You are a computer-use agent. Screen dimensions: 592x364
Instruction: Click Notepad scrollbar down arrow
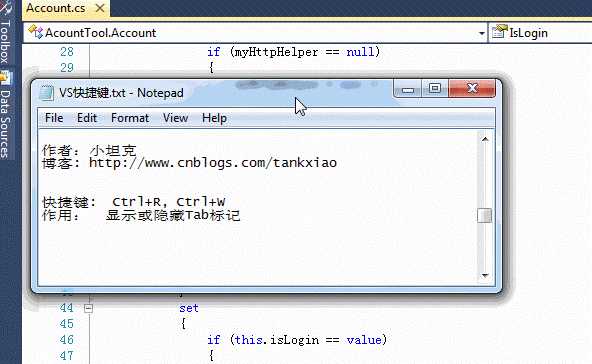pyautogui.click(x=485, y=276)
